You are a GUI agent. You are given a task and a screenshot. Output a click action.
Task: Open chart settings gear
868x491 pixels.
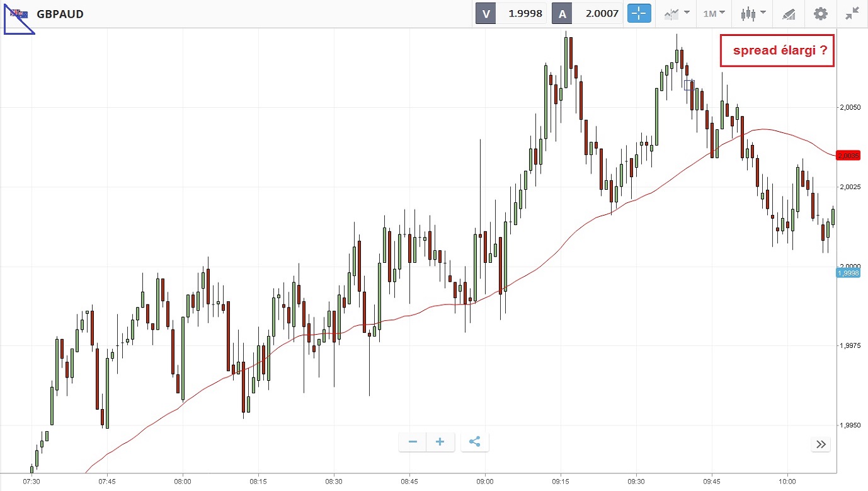(x=820, y=13)
